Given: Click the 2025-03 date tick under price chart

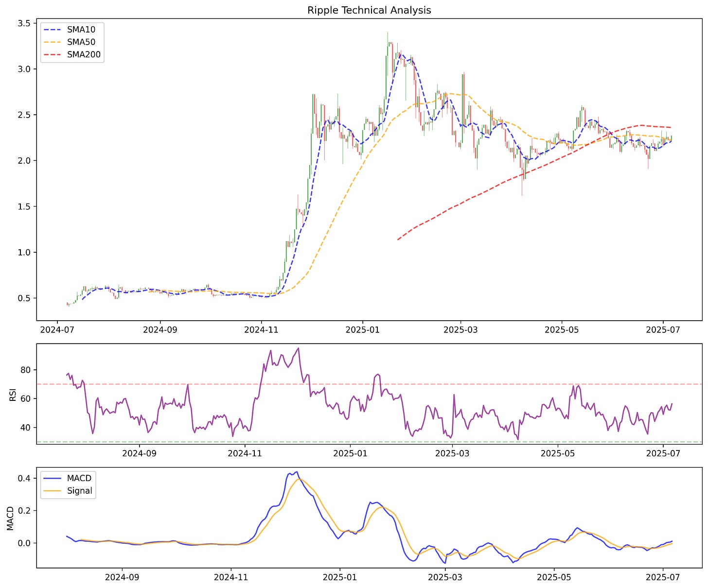Looking at the screenshot, I should click(460, 330).
